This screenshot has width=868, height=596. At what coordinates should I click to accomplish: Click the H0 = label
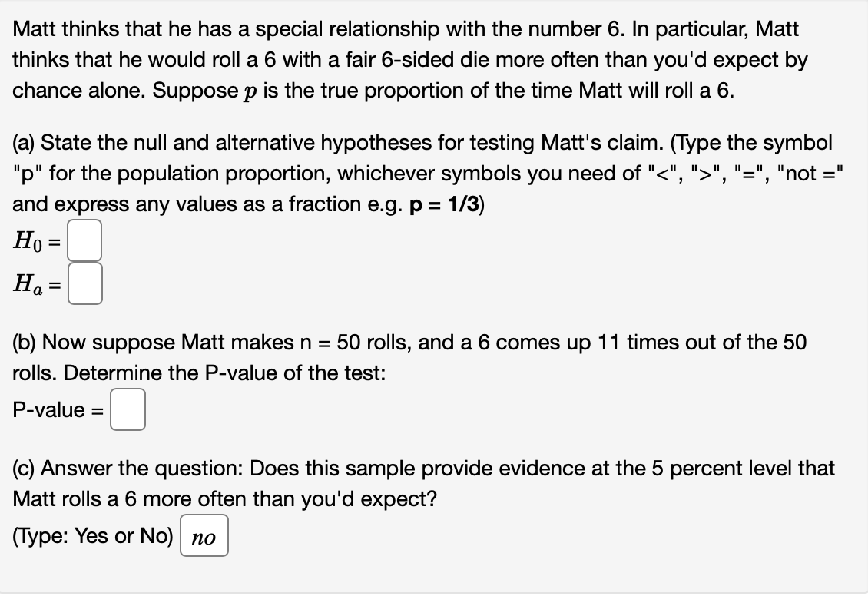[35, 241]
